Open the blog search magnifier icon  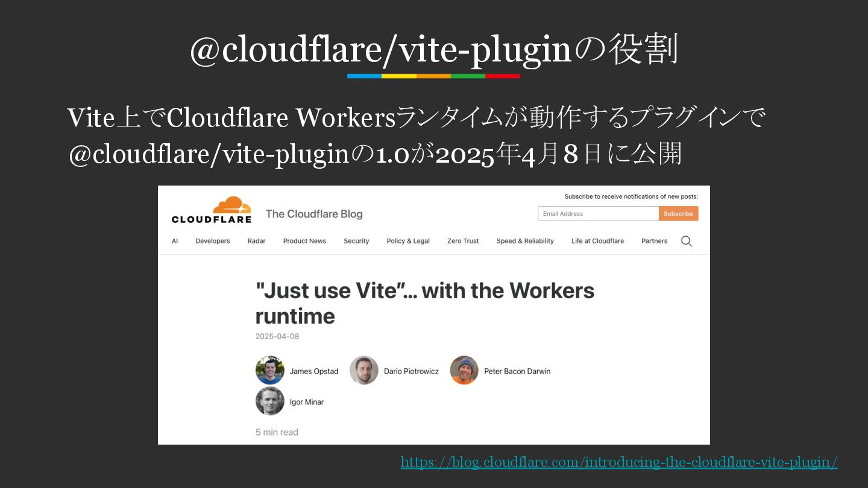click(687, 241)
